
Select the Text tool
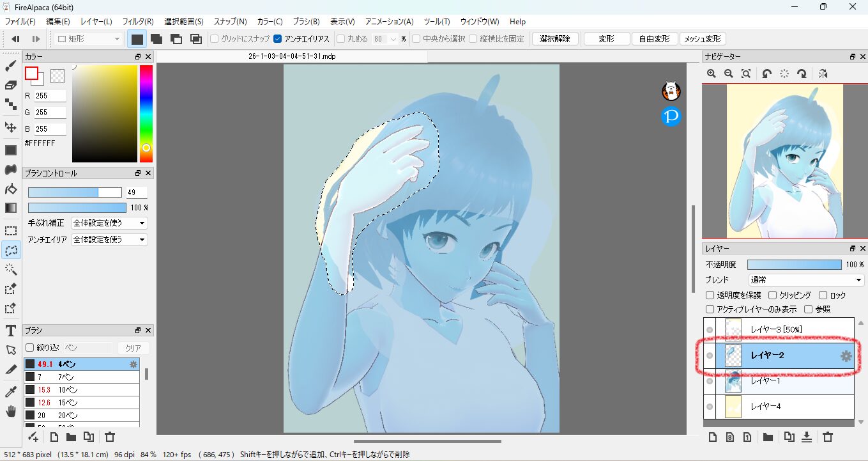(x=11, y=331)
